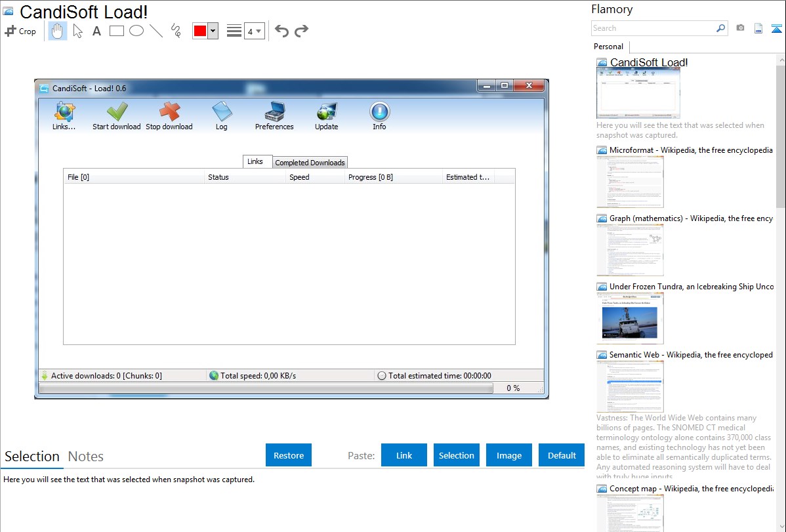Viewport: 786px width, 532px height.
Task: Redo the last annotation
Action: click(301, 31)
